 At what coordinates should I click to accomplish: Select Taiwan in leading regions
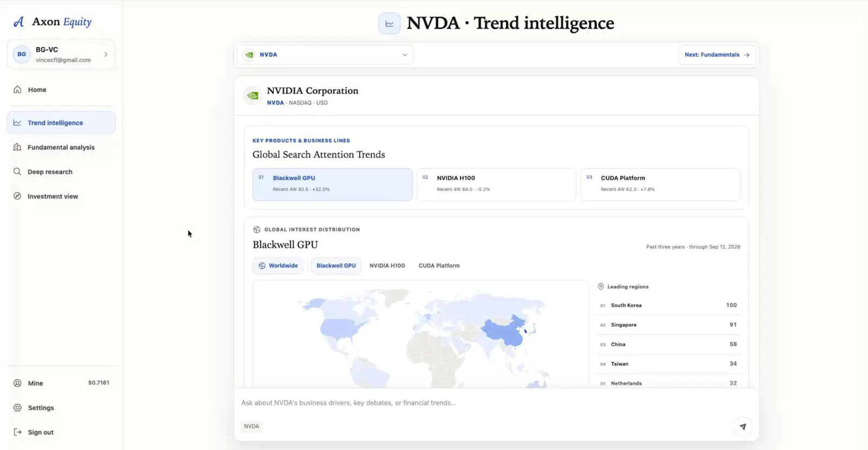click(x=668, y=364)
